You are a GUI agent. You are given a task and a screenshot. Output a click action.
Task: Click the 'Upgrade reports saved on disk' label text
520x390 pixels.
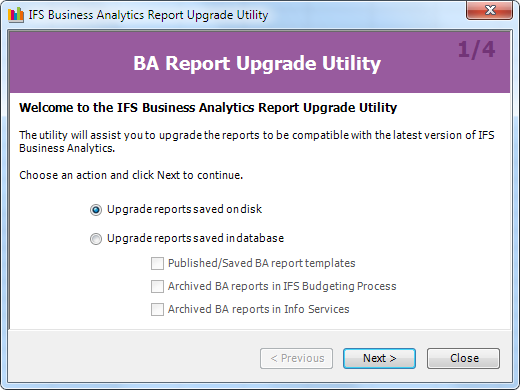(184, 209)
